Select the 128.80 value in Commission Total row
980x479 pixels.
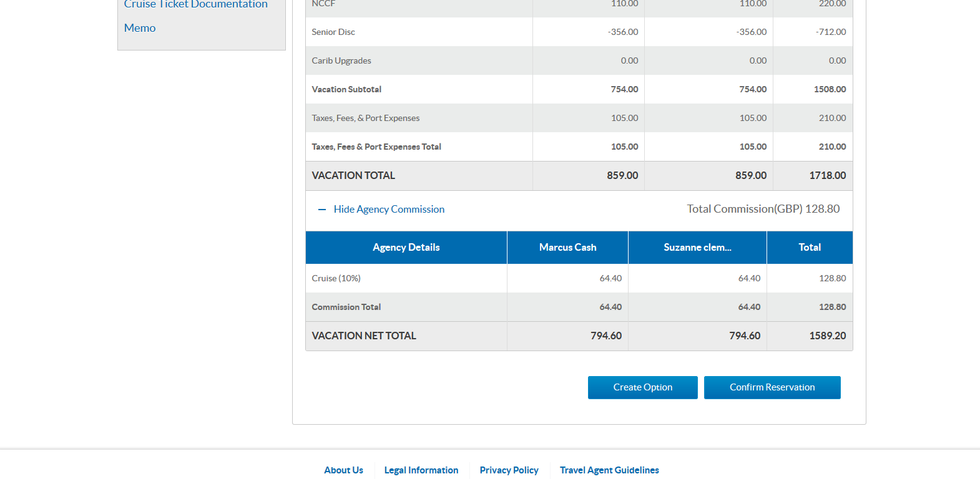pyautogui.click(x=833, y=307)
